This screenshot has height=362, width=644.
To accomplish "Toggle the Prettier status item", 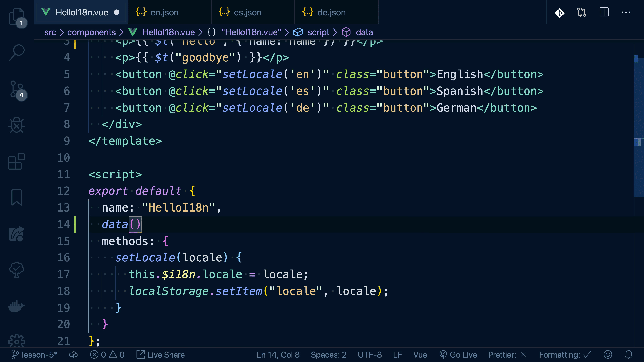I will coord(507,355).
